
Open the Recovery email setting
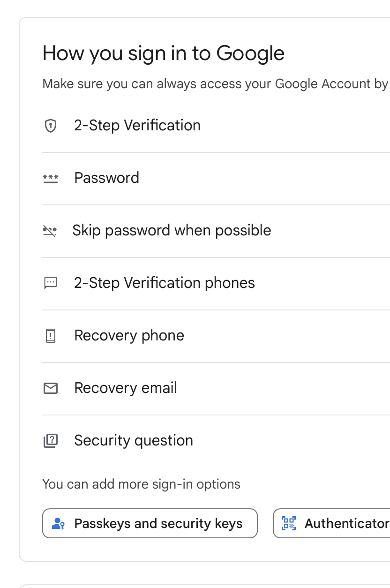tap(126, 388)
